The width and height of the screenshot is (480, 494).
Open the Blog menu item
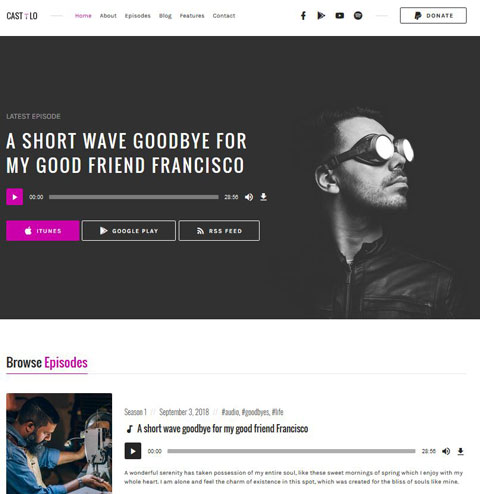point(165,16)
